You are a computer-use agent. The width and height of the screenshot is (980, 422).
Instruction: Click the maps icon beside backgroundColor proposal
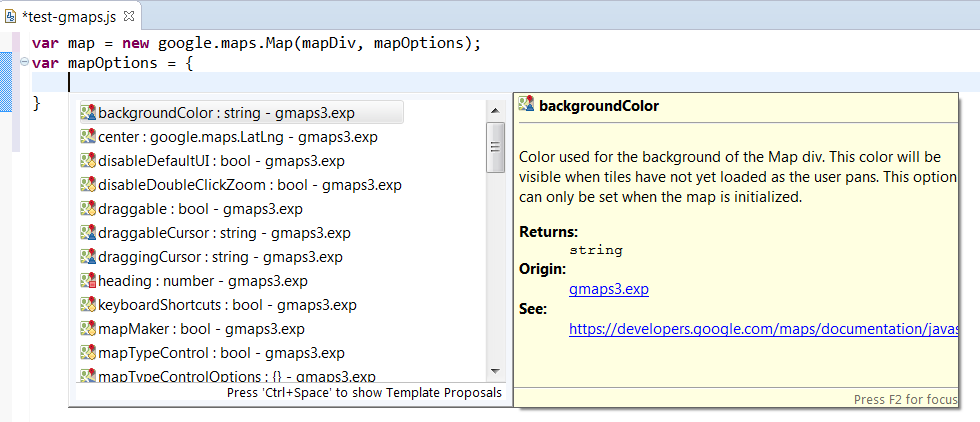[88, 113]
